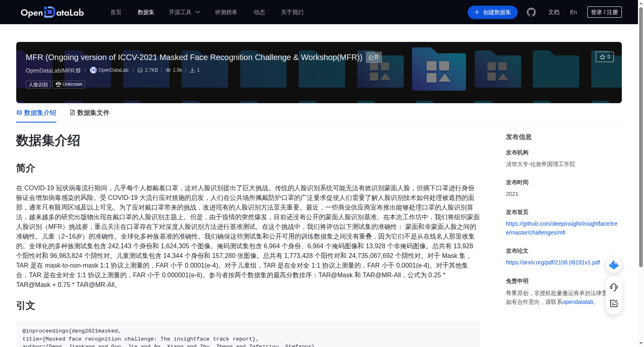This screenshot has width=644, height=347.
Task: Open the insightface GitHub homepage link
Action: tap(561, 228)
